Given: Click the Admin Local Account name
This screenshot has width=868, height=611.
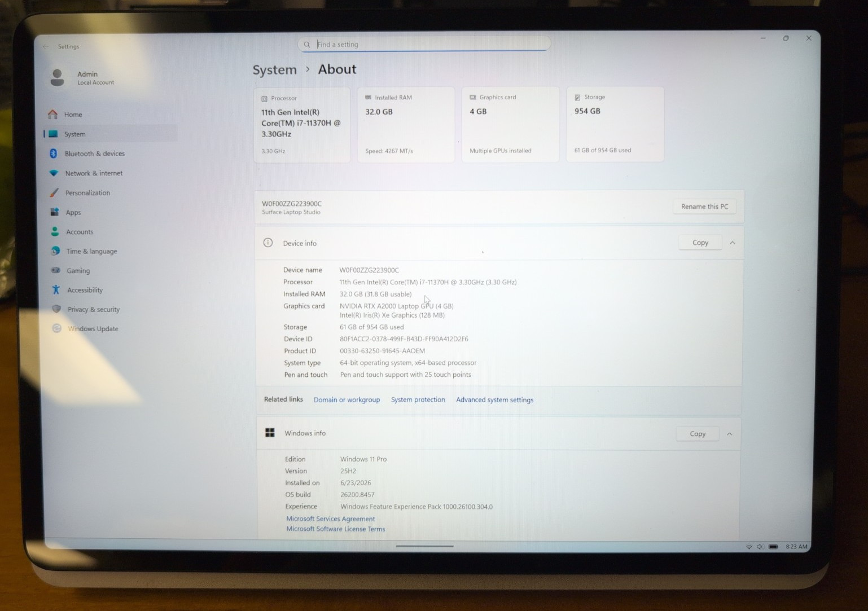Looking at the screenshot, I should (95, 78).
